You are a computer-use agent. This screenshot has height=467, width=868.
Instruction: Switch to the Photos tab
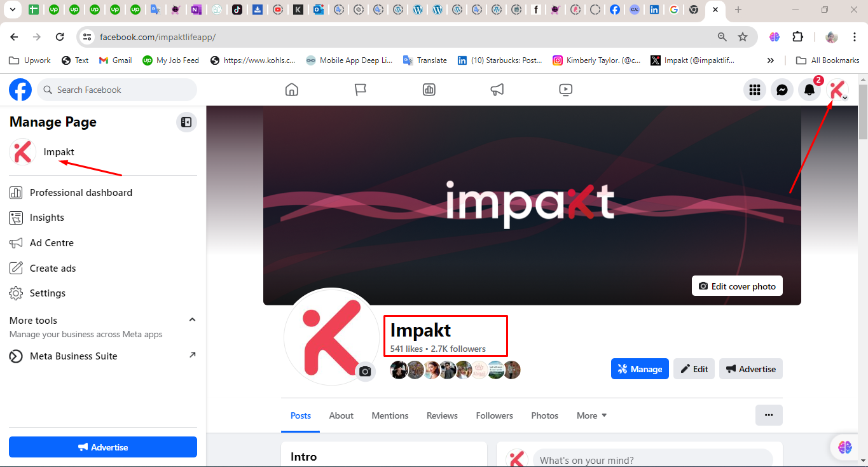tap(545, 415)
